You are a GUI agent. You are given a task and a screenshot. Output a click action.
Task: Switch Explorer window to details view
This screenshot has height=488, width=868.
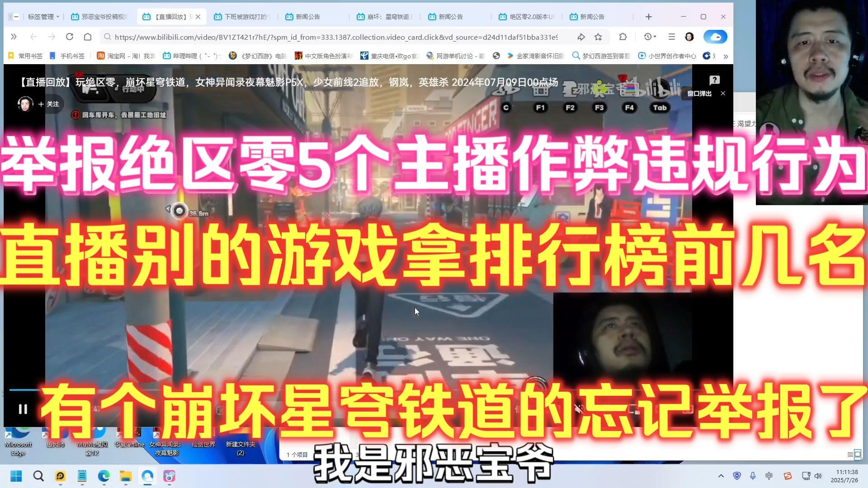tap(850, 454)
